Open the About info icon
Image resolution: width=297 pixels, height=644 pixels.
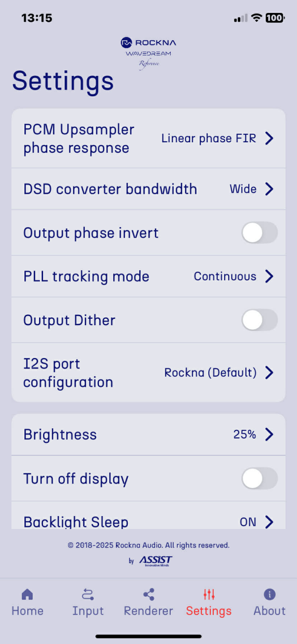(269, 594)
